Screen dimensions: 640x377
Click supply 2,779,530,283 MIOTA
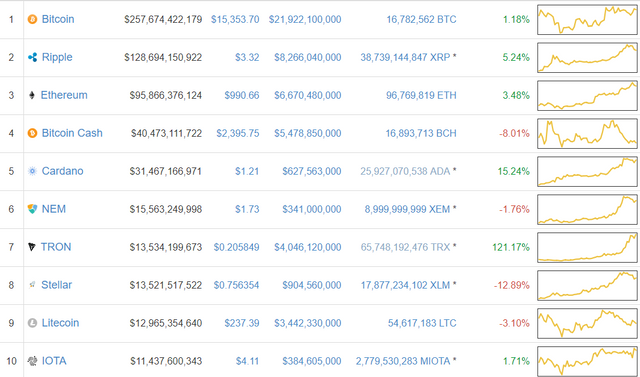tap(403, 361)
